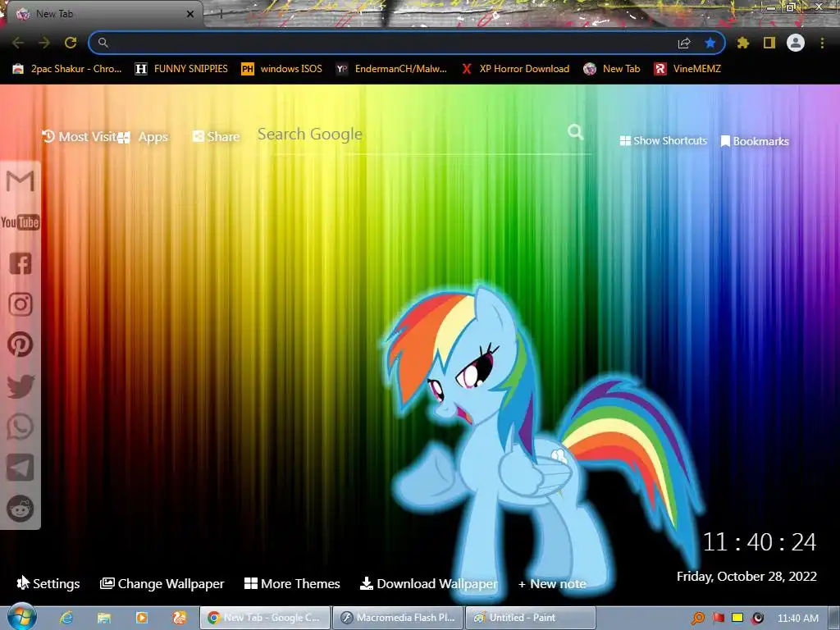Open Chrome three-dot menu
This screenshot has height=630, width=840.
[x=822, y=43]
